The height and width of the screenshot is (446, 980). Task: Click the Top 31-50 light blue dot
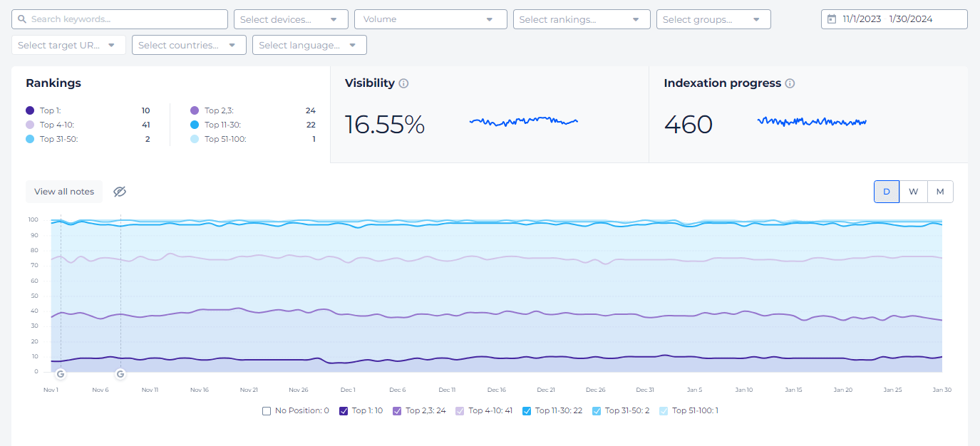(x=30, y=139)
